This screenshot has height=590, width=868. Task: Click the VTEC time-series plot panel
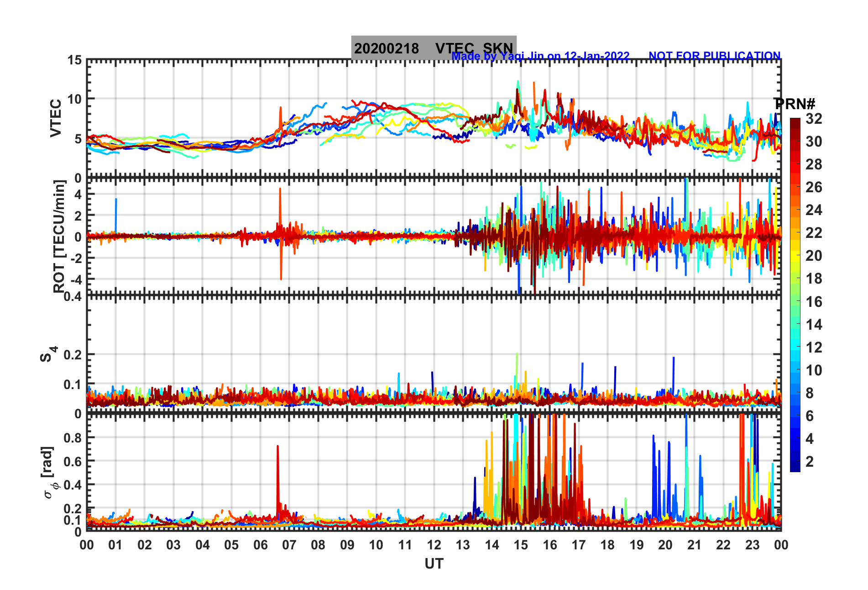click(434, 118)
